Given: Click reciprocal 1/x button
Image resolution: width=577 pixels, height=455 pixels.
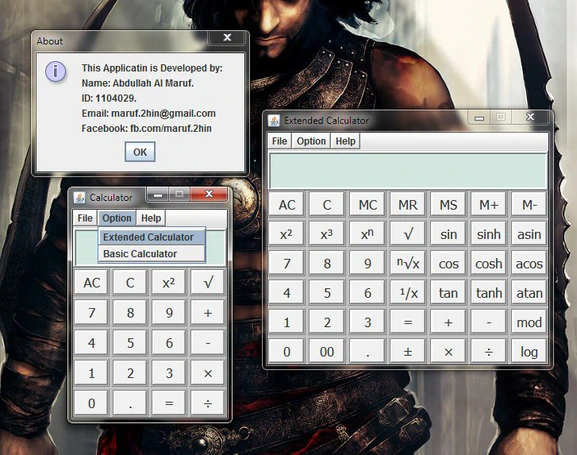Looking at the screenshot, I should [408, 293].
